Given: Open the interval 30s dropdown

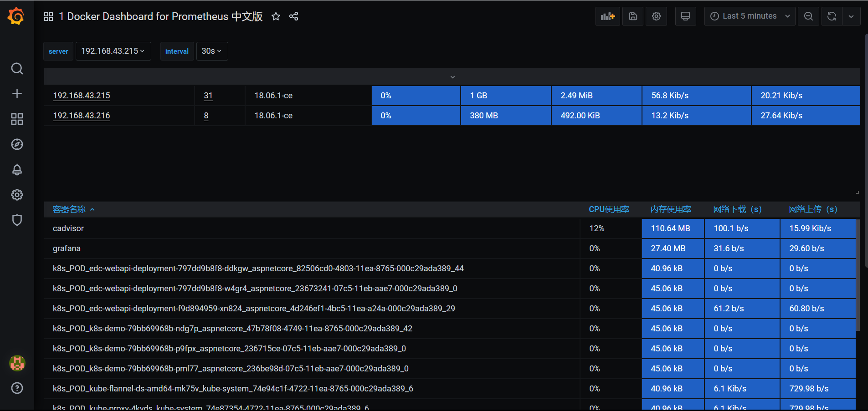Looking at the screenshot, I should coord(212,51).
